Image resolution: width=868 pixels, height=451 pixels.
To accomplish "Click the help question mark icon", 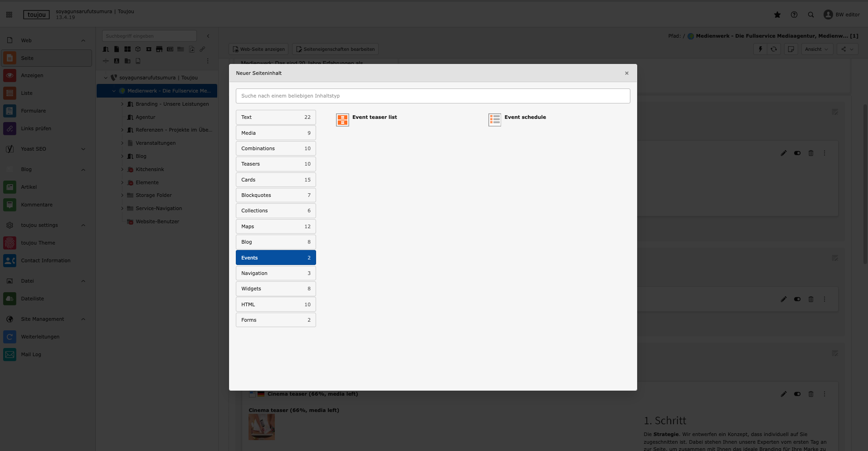I will [x=794, y=15].
